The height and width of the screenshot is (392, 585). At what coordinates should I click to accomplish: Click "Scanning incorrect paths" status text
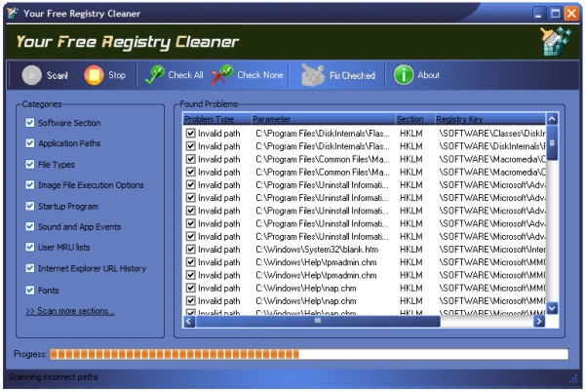54,376
